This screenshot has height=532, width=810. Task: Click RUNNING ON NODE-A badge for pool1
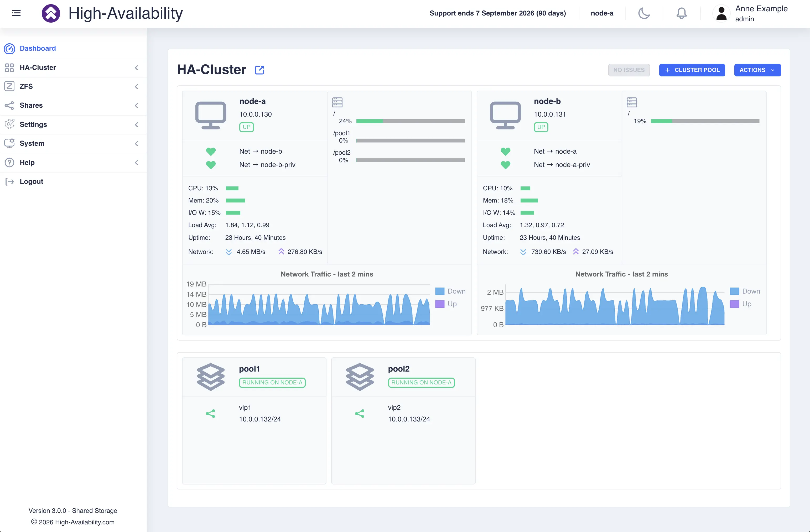(x=272, y=383)
